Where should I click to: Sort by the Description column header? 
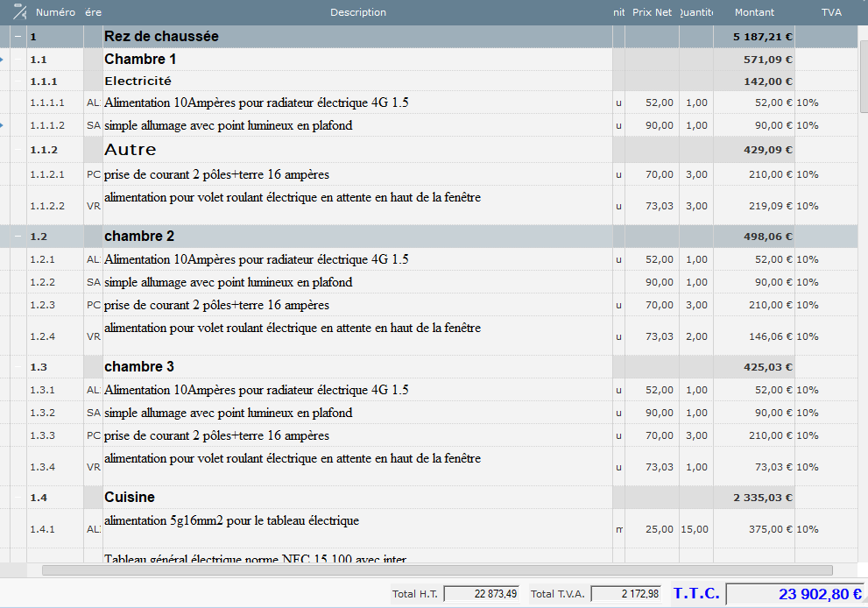(357, 12)
